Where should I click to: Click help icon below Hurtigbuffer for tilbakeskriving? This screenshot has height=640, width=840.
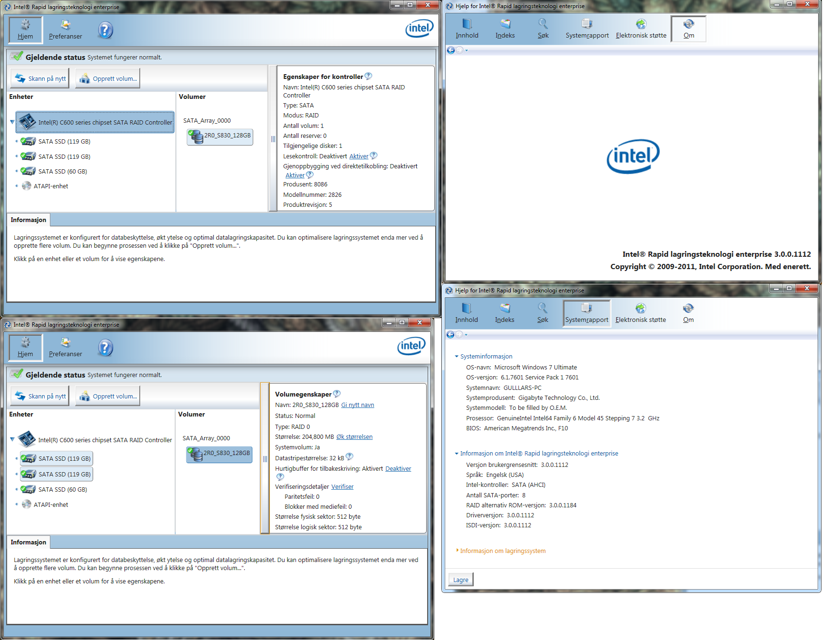pos(280,477)
